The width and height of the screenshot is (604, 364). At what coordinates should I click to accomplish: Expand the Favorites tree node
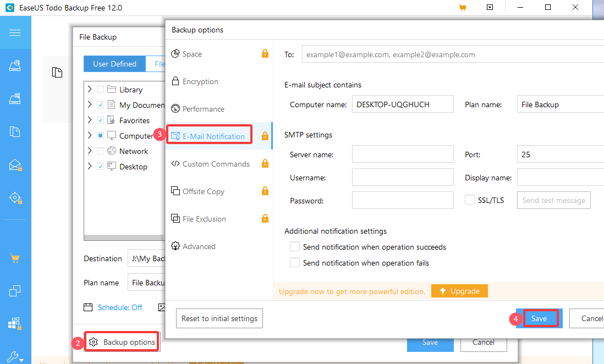pos(90,120)
